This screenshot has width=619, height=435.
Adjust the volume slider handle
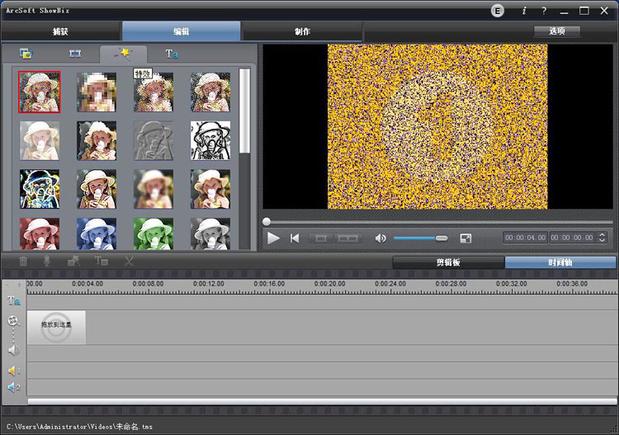click(x=441, y=238)
